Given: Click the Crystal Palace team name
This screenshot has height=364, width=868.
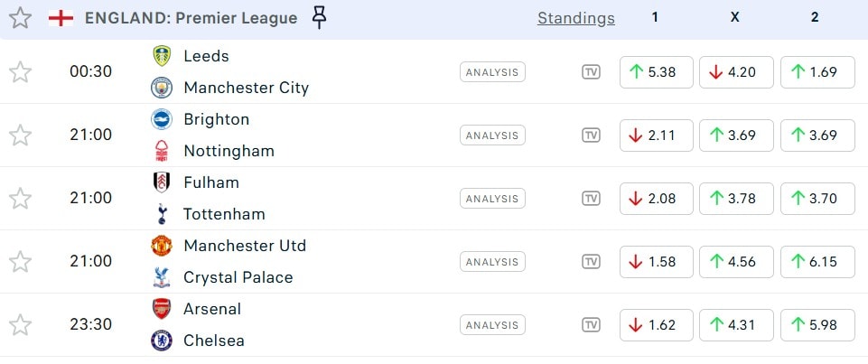Looking at the screenshot, I should coord(238,277).
